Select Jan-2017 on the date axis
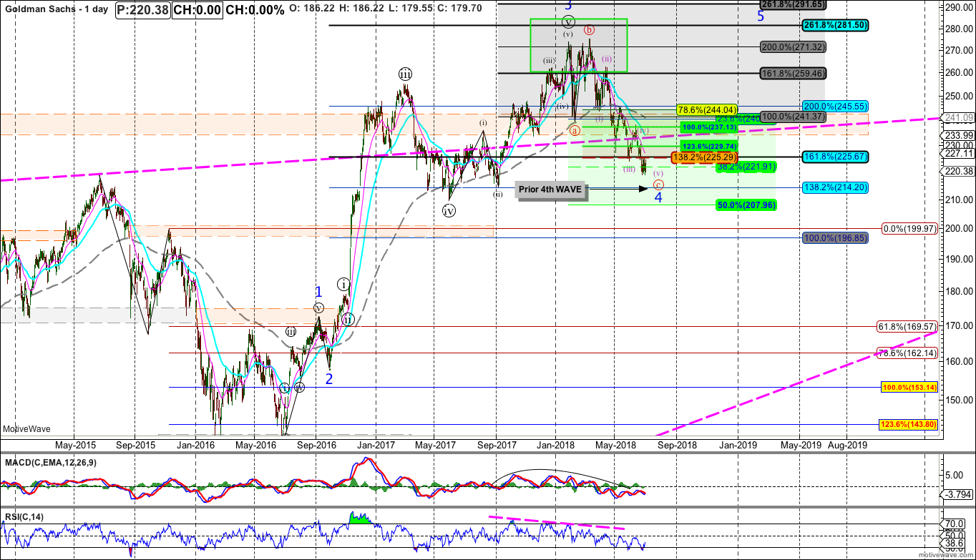This screenshot has width=976, height=560. 376,444
